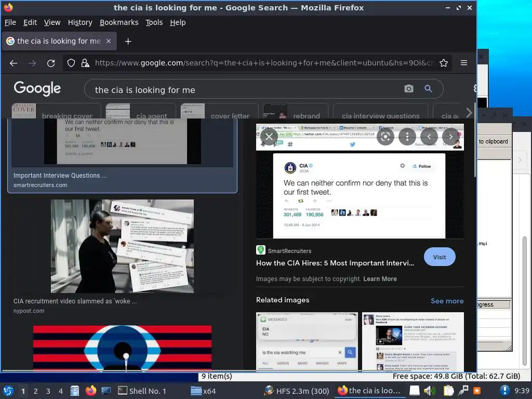This screenshot has height=399, width=532.
Task: Select the 'cover letter' suggestion chip
Action: (x=219, y=111)
